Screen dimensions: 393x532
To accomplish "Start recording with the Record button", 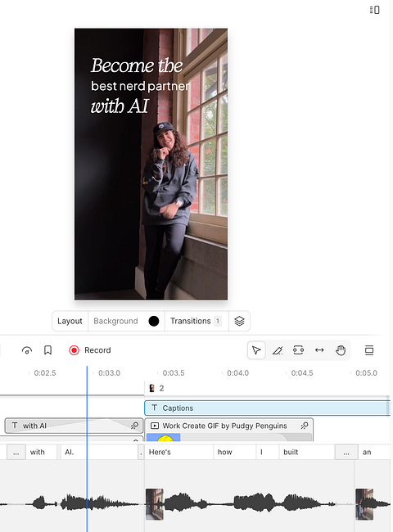I will 90,350.
